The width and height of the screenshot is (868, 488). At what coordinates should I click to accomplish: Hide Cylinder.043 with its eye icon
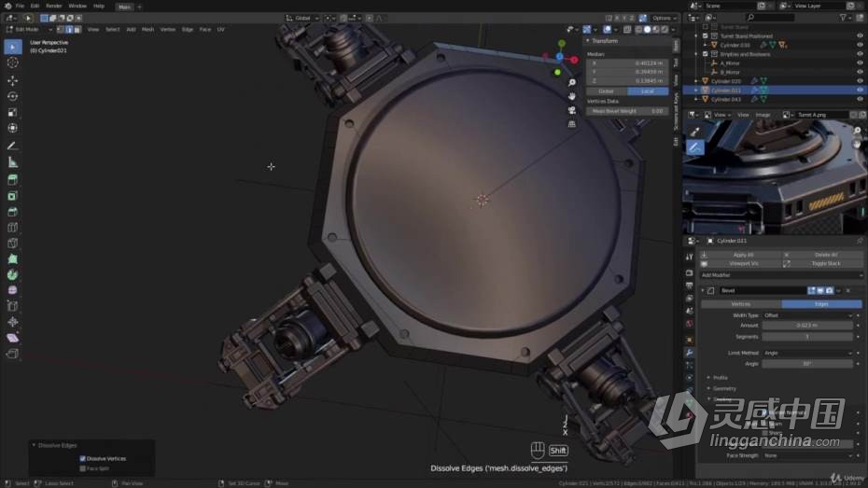click(860, 100)
